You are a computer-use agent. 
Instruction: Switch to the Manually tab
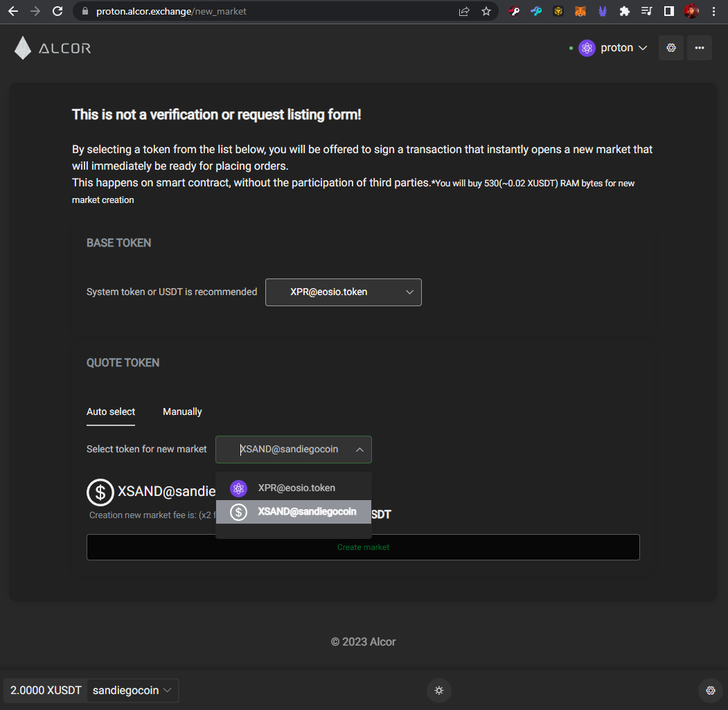tap(182, 412)
